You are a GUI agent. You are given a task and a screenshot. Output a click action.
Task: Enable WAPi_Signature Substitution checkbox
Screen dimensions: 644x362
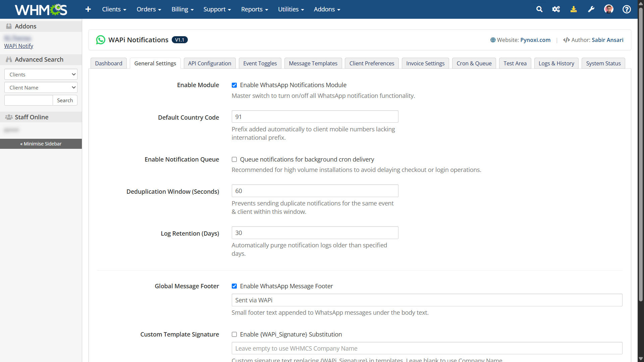click(234, 335)
